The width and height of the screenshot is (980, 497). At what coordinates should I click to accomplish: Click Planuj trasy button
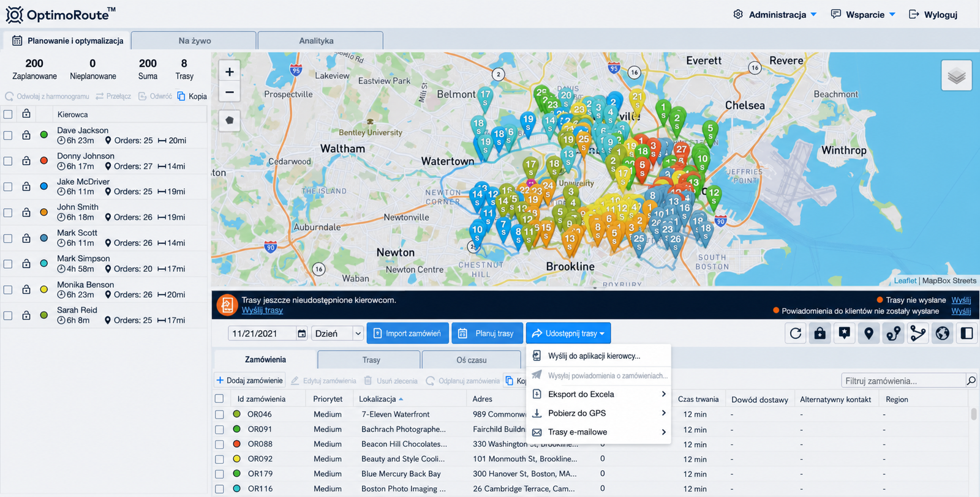[487, 334]
